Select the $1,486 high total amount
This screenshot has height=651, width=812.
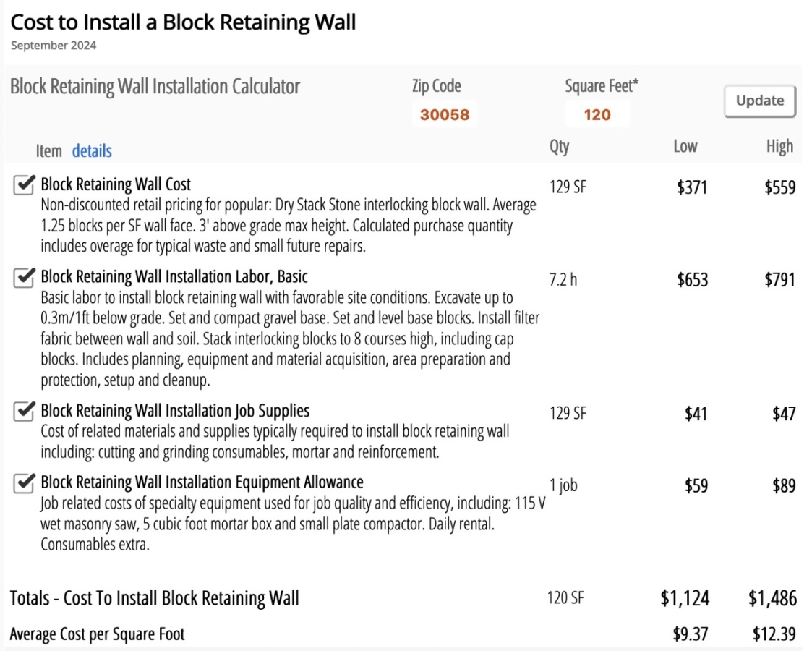(772, 599)
